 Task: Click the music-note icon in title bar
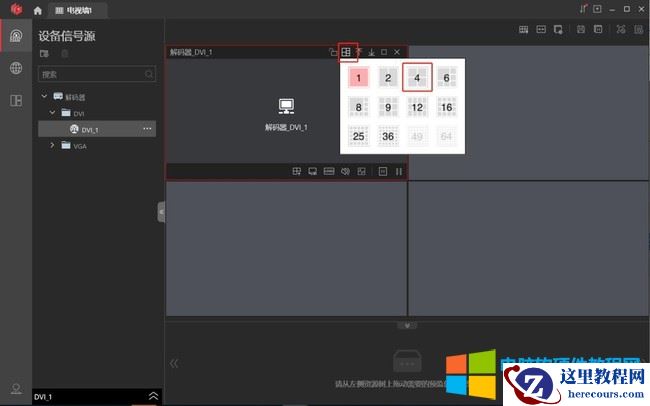click(583, 9)
